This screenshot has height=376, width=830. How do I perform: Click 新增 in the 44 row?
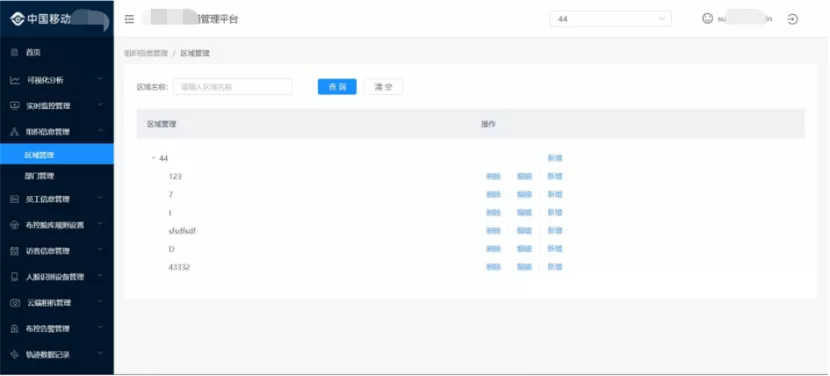(554, 158)
